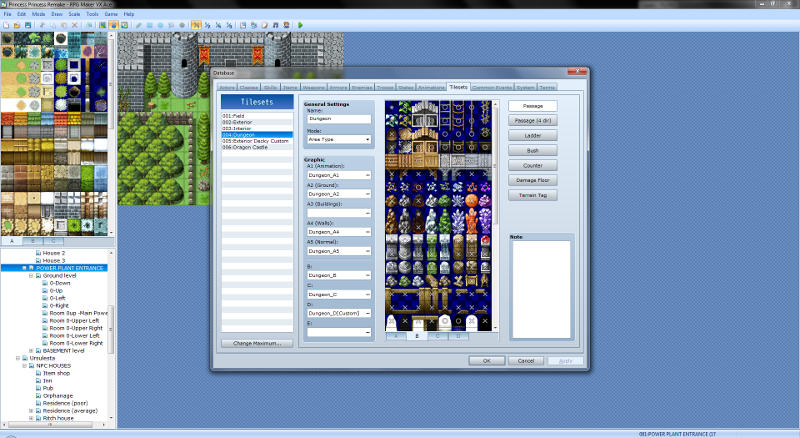Open the Script Editor toolbar icon
The width and height of the screenshot is (800, 438).
[x=265, y=25]
